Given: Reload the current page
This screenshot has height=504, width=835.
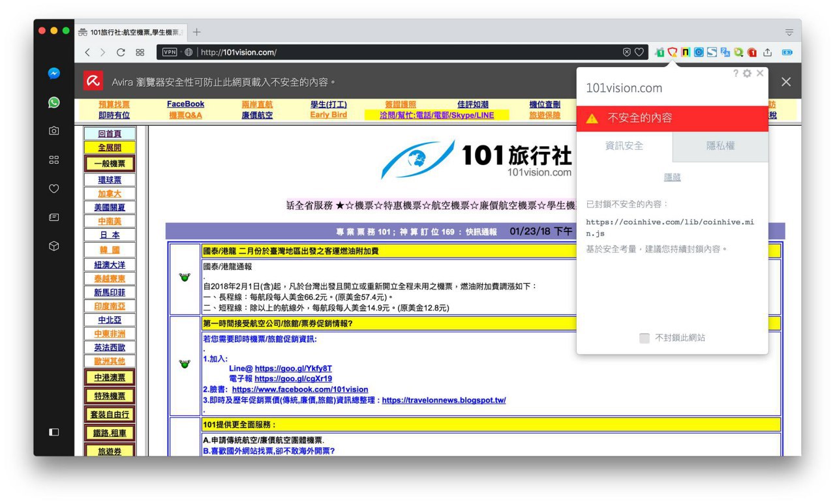Looking at the screenshot, I should click(x=121, y=52).
